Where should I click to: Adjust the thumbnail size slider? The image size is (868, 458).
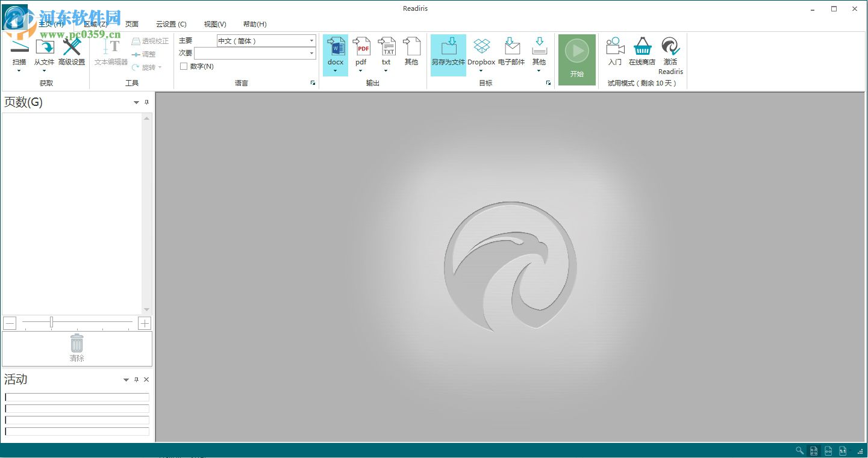click(52, 323)
